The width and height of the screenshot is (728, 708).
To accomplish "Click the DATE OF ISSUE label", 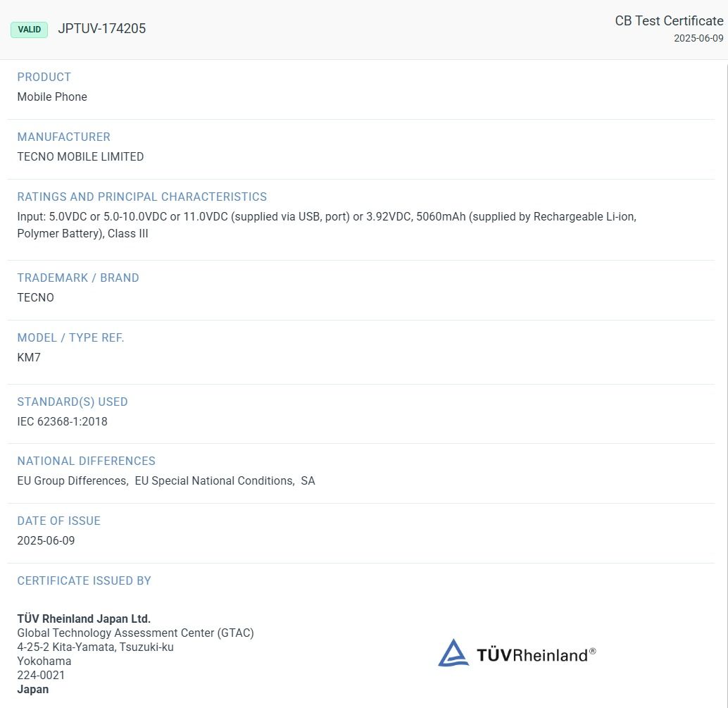I will pos(59,521).
